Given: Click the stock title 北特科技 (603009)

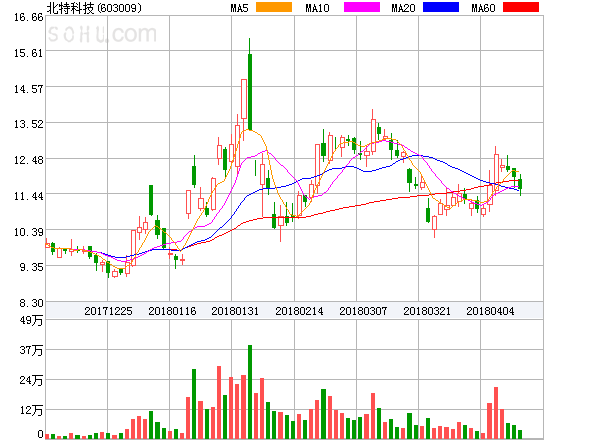Looking at the screenshot, I should [94, 8].
